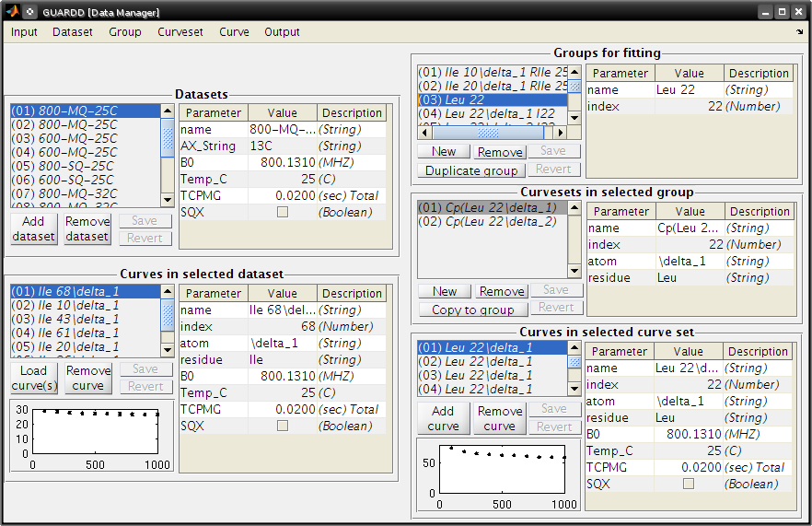Click the Add dataset button

coord(34,228)
